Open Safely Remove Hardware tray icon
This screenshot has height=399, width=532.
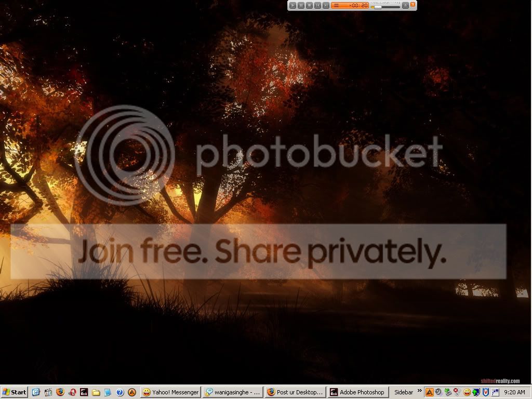click(447, 392)
